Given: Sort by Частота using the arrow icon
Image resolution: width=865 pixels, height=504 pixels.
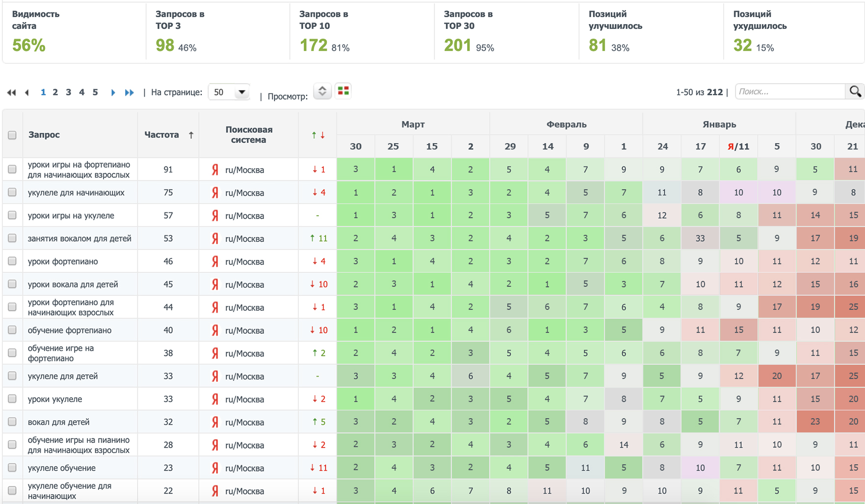Looking at the screenshot, I should pyautogui.click(x=191, y=135).
